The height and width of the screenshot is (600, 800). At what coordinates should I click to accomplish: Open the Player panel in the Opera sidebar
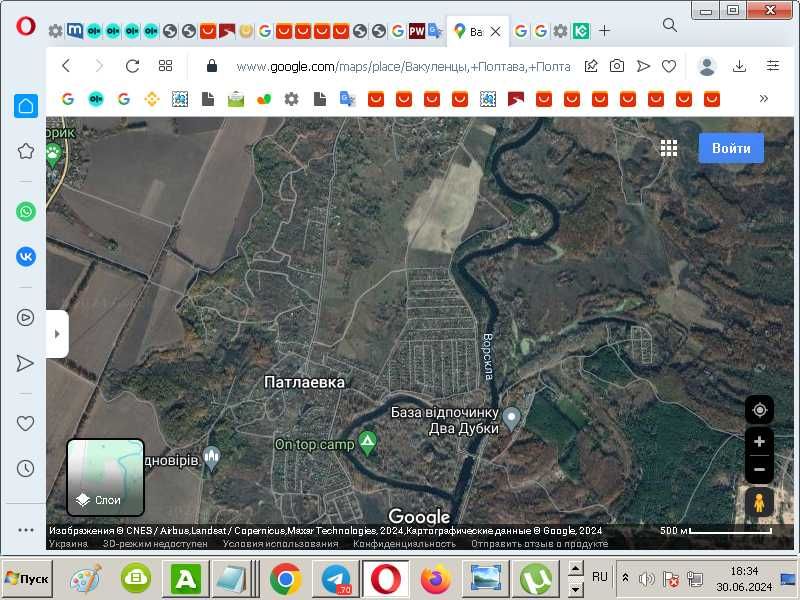point(26,317)
